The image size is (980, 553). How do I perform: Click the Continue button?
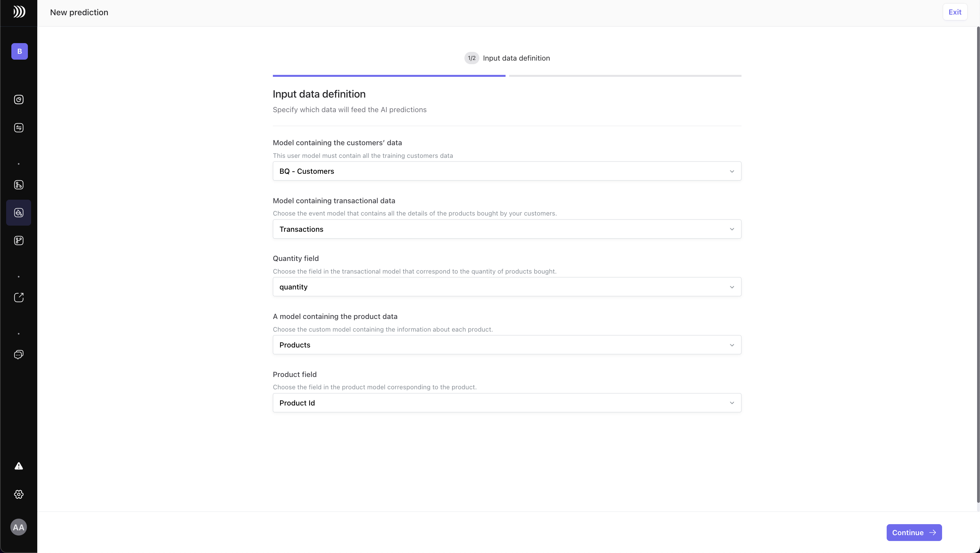914,533
